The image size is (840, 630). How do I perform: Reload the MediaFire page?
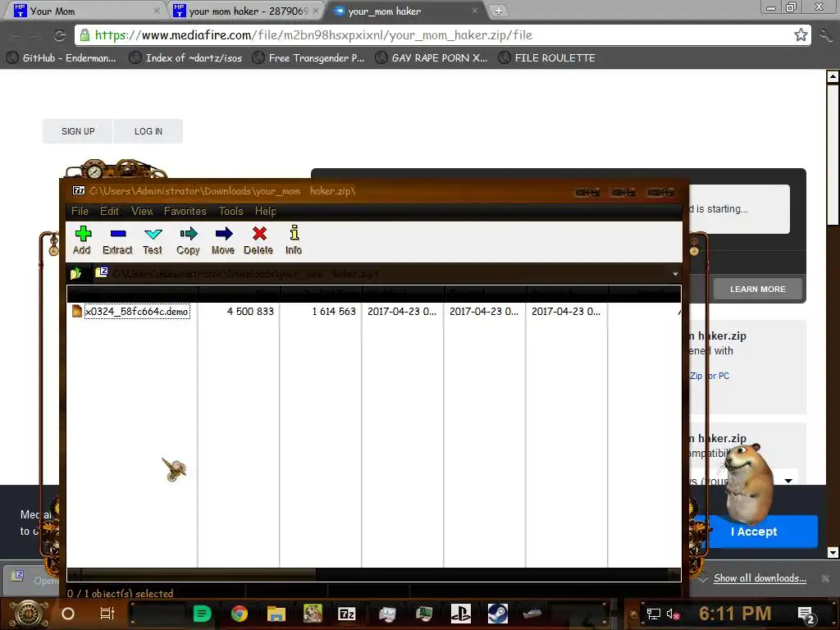59,35
